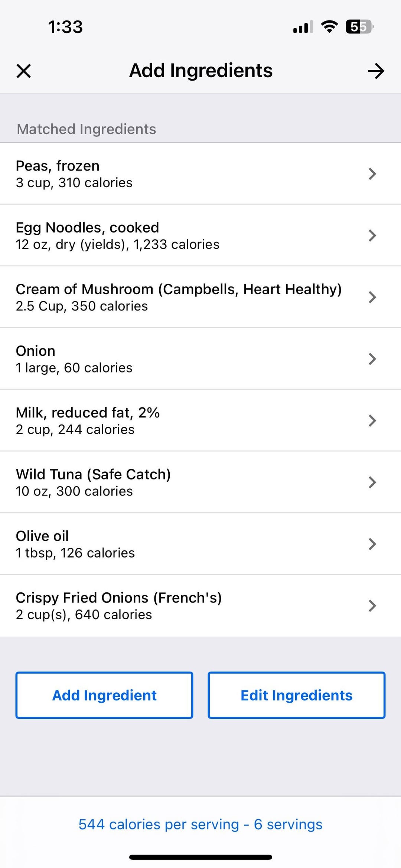The image size is (401, 868).
Task: Tap chevron for Milk, reduced fat
Action: 372,420
